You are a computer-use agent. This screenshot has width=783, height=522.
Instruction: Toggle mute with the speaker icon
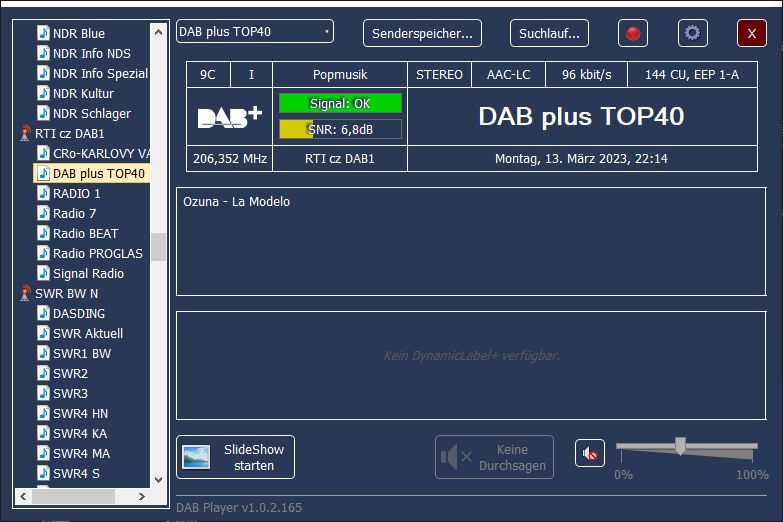[x=590, y=454]
